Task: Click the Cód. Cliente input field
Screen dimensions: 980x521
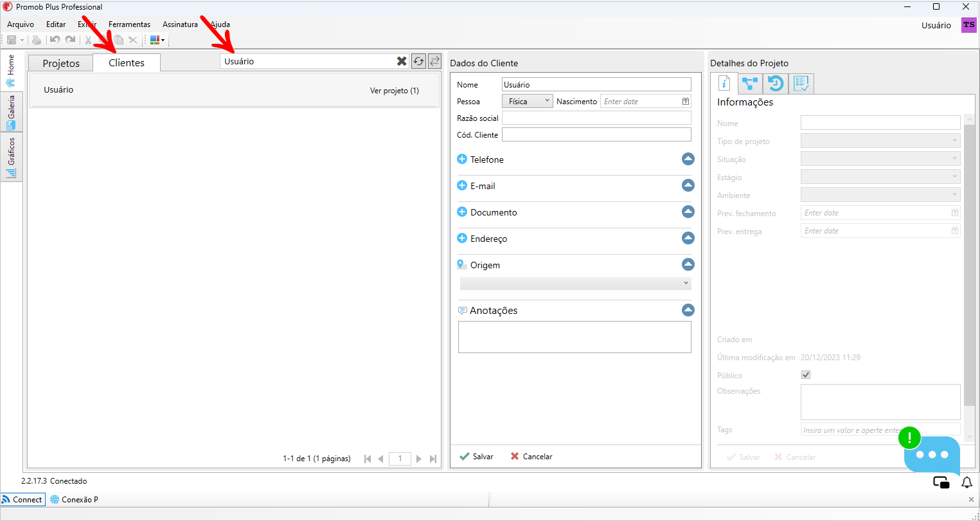Action: [x=596, y=134]
